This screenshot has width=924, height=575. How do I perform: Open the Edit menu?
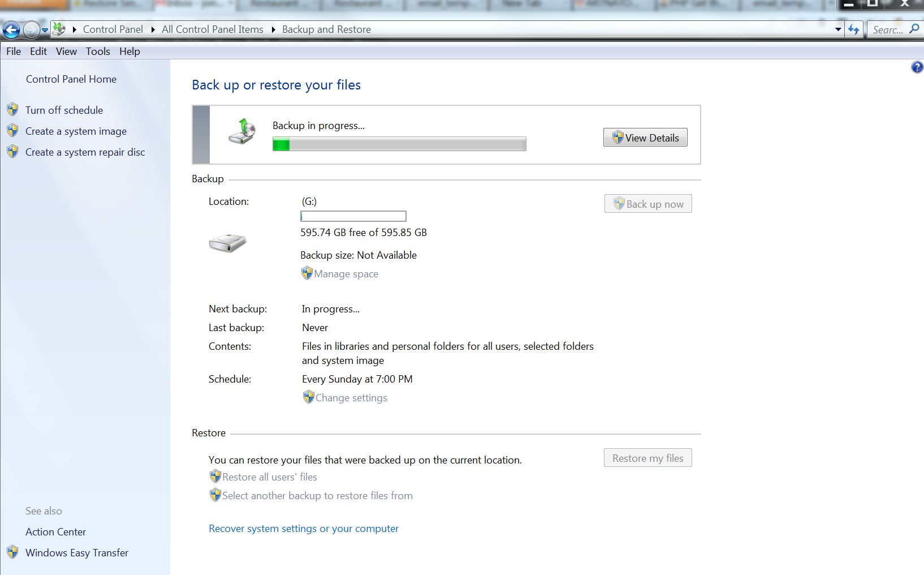tap(38, 52)
